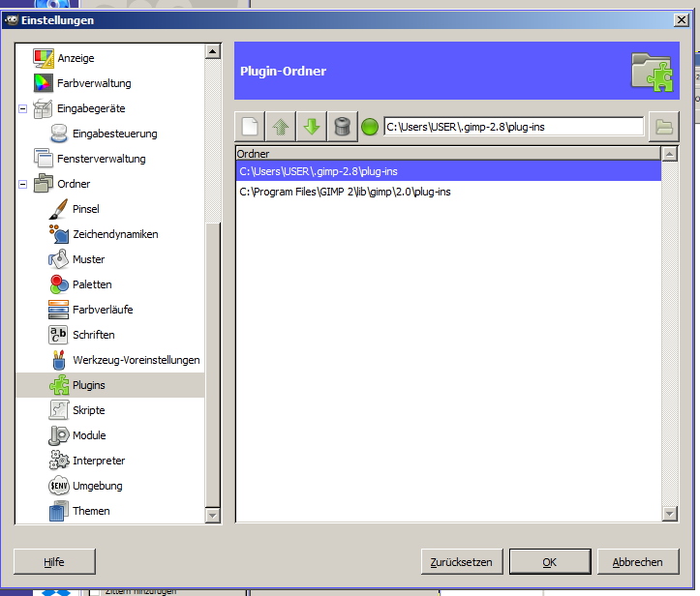
Task: Click Werkzeug-Voreinstellungen pencil cup icon
Action: (58, 360)
